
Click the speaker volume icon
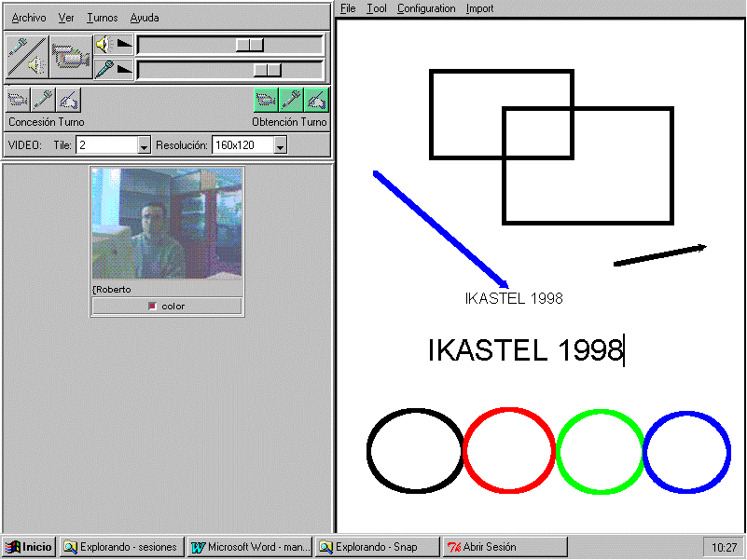point(103,45)
